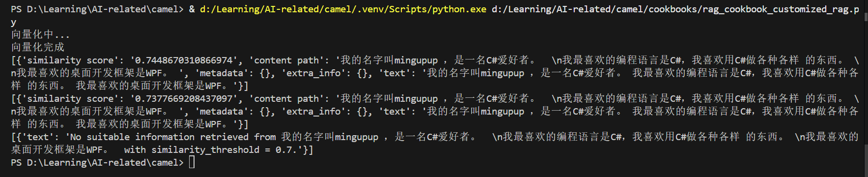Viewport: 868px width, 177px height.
Task: Click the similarity score value 0.7448670310866974
Action: tap(184, 60)
